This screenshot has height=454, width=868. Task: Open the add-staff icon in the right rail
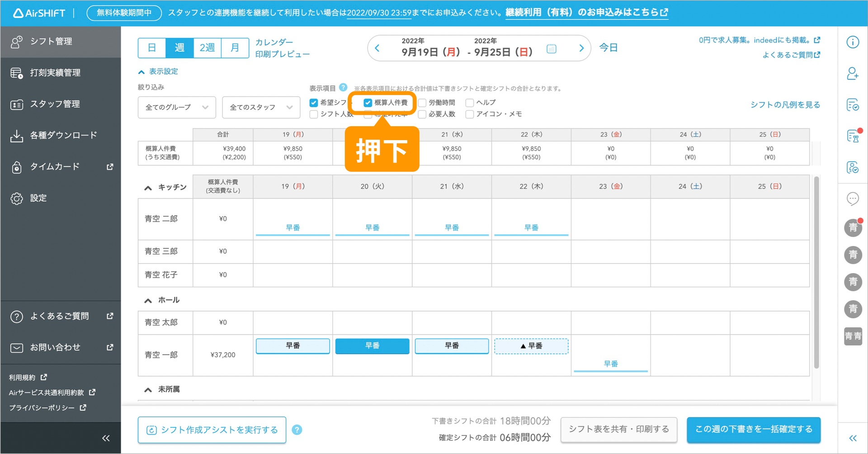click(x=853, y=73)
